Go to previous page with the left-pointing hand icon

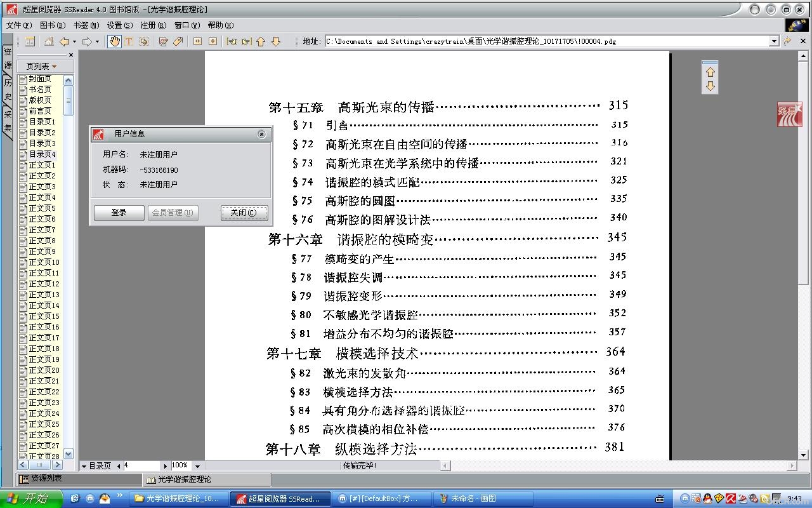(232, 41)
